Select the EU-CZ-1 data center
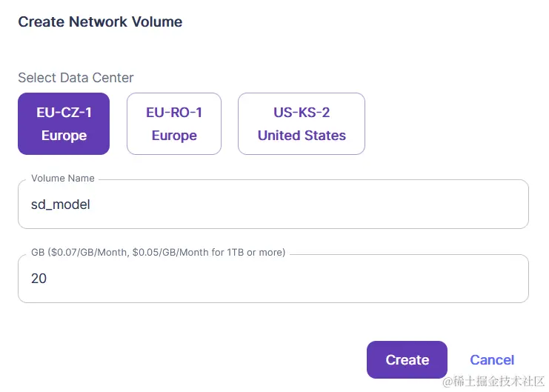This screenshot has width=549, height=392. pyautogui.click(x=64, y=124)
